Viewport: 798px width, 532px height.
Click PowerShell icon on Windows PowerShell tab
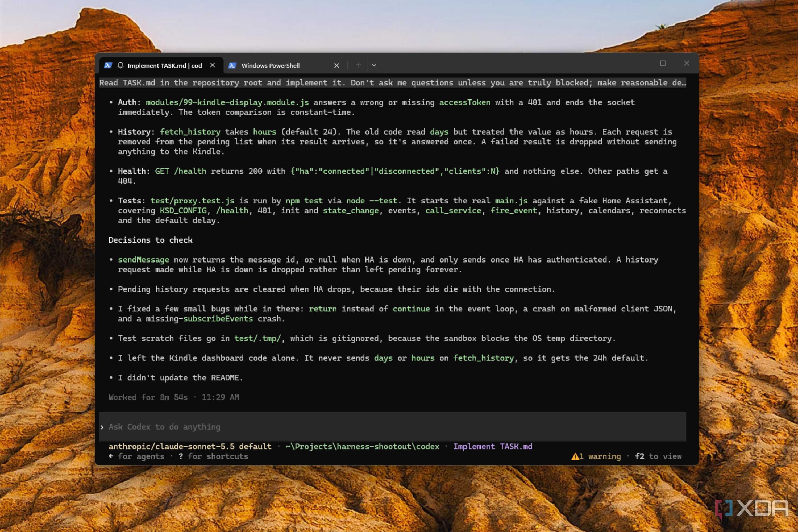(x=232, y=65)
